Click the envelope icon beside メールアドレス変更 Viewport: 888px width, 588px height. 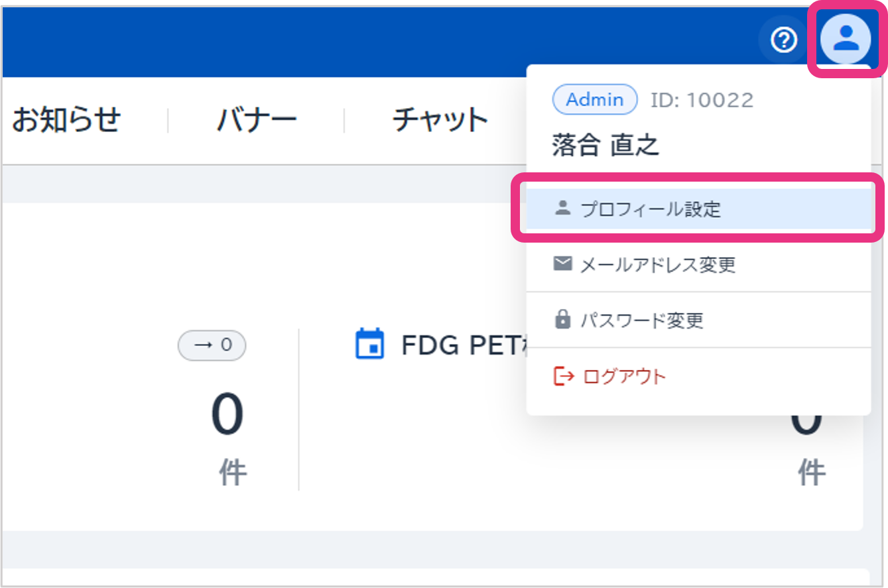[562, 265]
